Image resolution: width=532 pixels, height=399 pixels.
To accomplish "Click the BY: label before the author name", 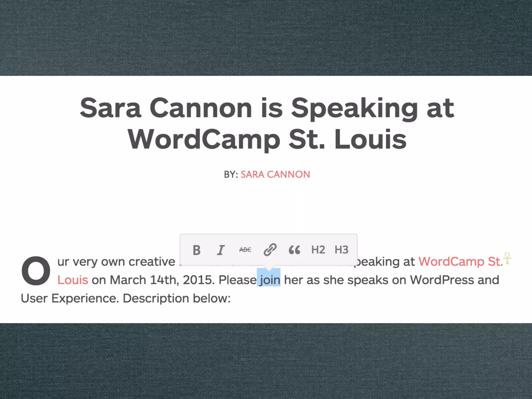I will tap(231, 175).
